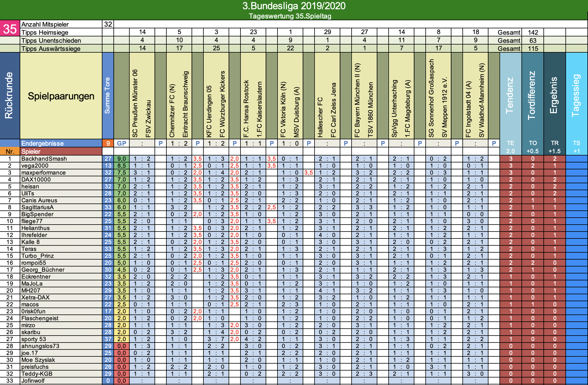The height and width of the screenshot is (385, 588).
Task: Select the 'Spielpaarungen' header cell
Action: [x=61, y=96]
